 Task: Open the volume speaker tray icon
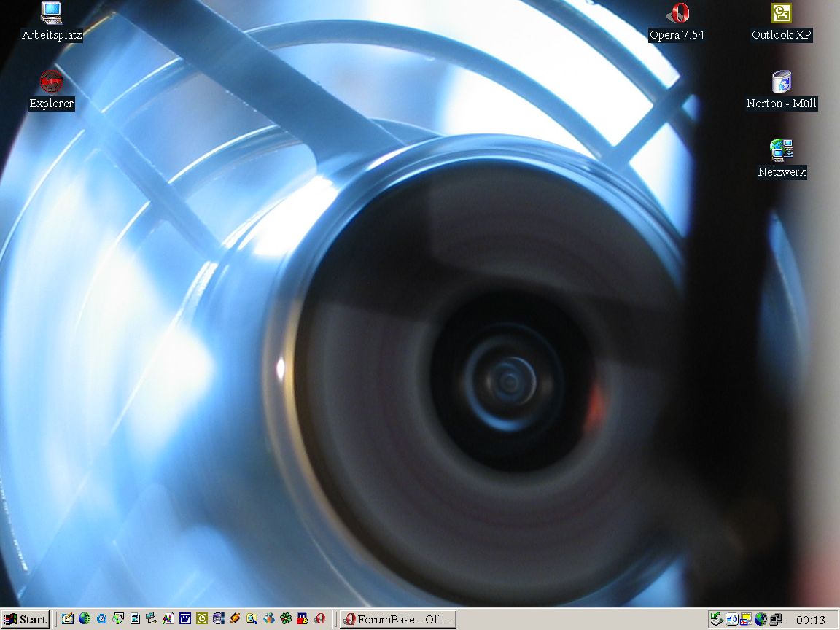tap(732, 620)
